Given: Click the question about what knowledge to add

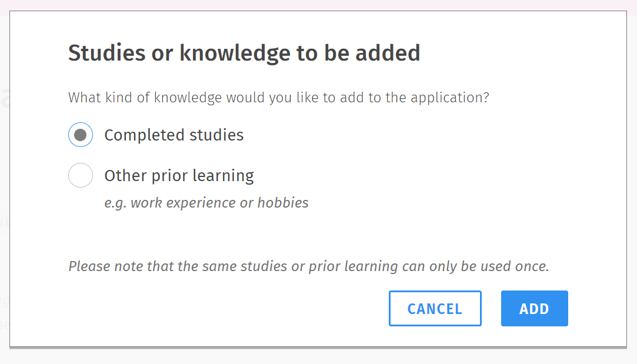Looking at the screenshot, I should pos(278,97).
